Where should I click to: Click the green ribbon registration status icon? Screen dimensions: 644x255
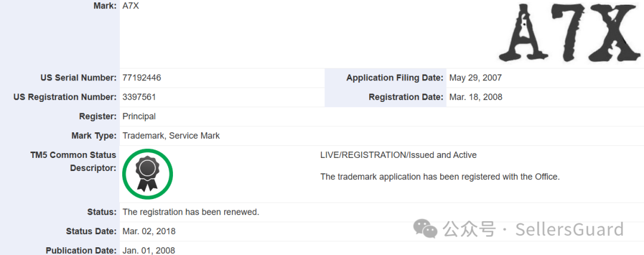[147, 173]
